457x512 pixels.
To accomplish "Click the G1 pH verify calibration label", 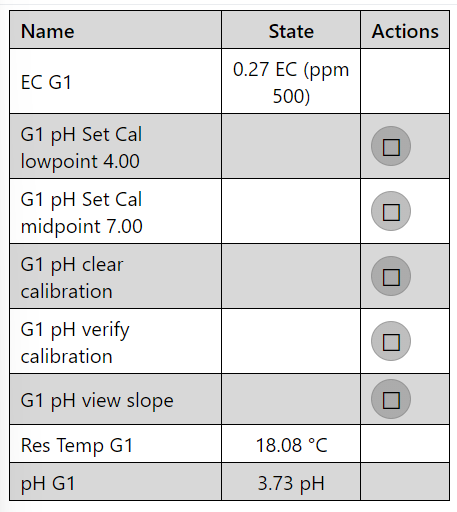I will [75, 343].
